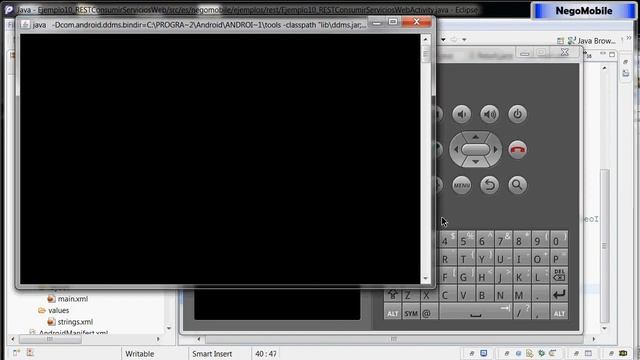Click the emulator power button

[x=517, y=114]
